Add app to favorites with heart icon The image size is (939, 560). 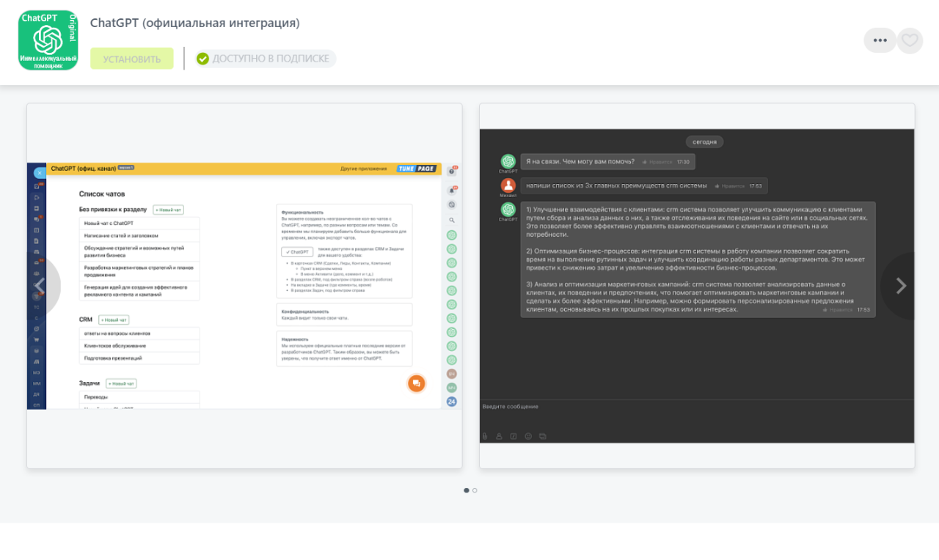pos(910,40)
